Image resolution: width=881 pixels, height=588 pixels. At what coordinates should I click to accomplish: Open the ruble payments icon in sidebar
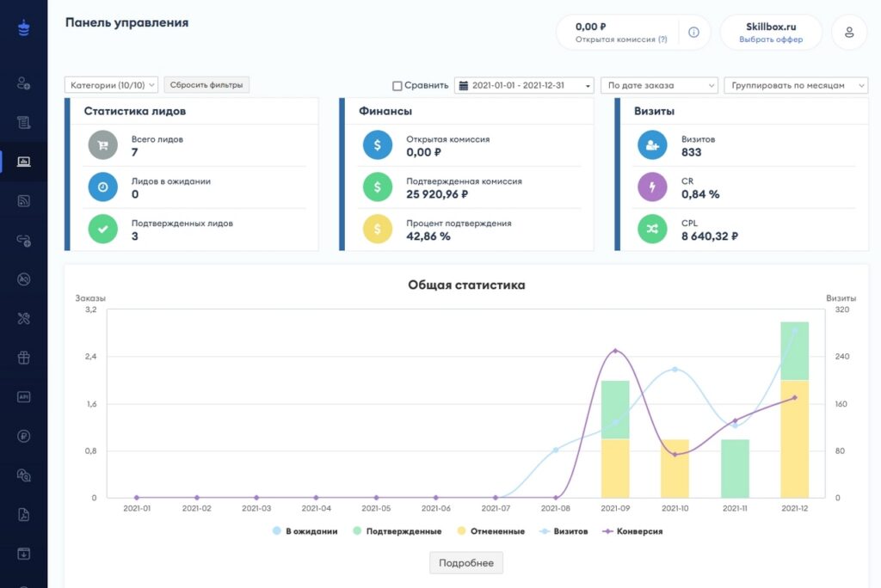point(24,436)
